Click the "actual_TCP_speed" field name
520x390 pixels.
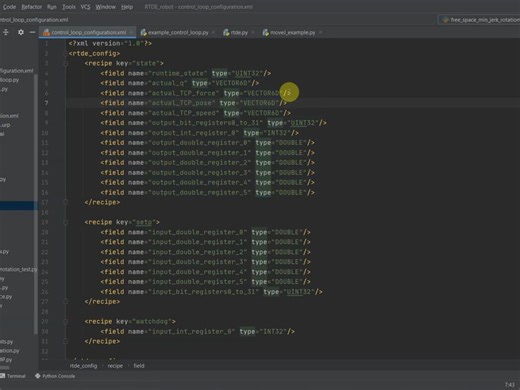point(184,113)
